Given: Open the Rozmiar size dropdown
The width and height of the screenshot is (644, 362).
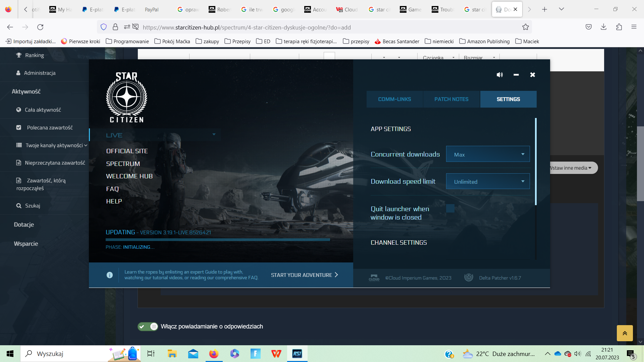Looking at the screenshot, I should pos(480,58).
